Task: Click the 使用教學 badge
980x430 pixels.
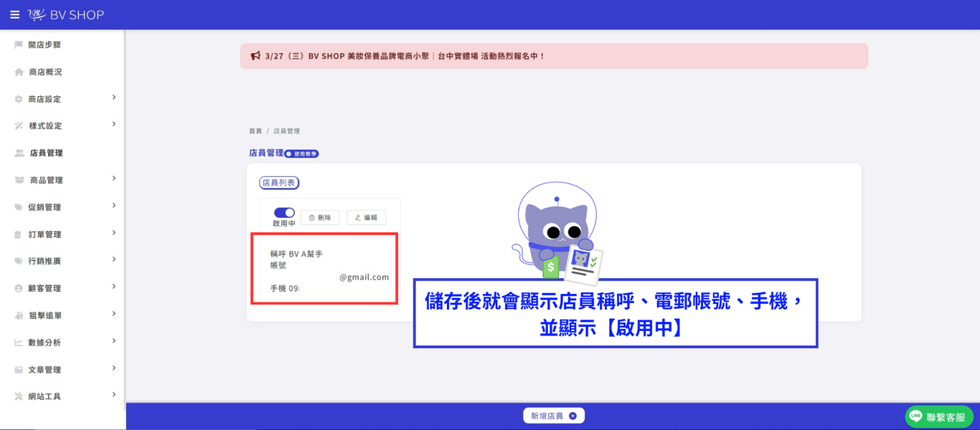Action: point(302,153)
